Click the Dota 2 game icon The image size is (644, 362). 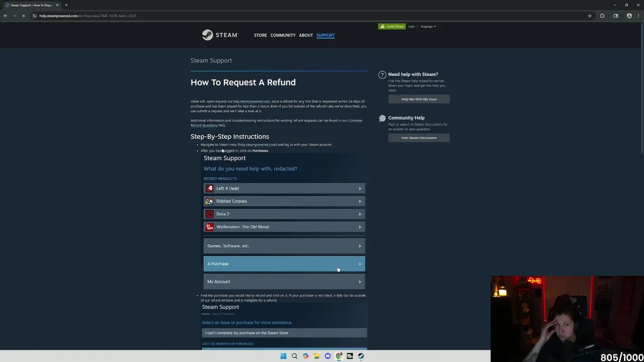pyautogui.click(x=209, y=214)
